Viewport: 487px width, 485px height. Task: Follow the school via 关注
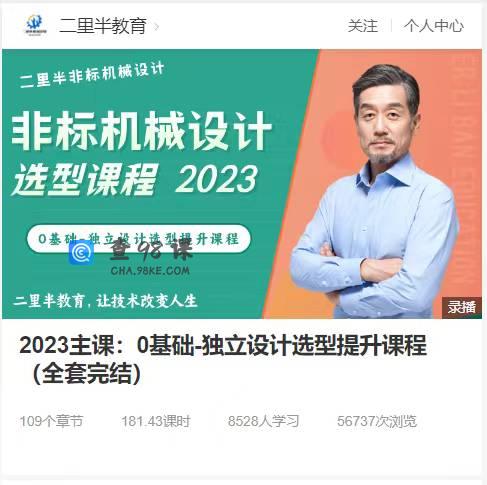pos(363,26)
